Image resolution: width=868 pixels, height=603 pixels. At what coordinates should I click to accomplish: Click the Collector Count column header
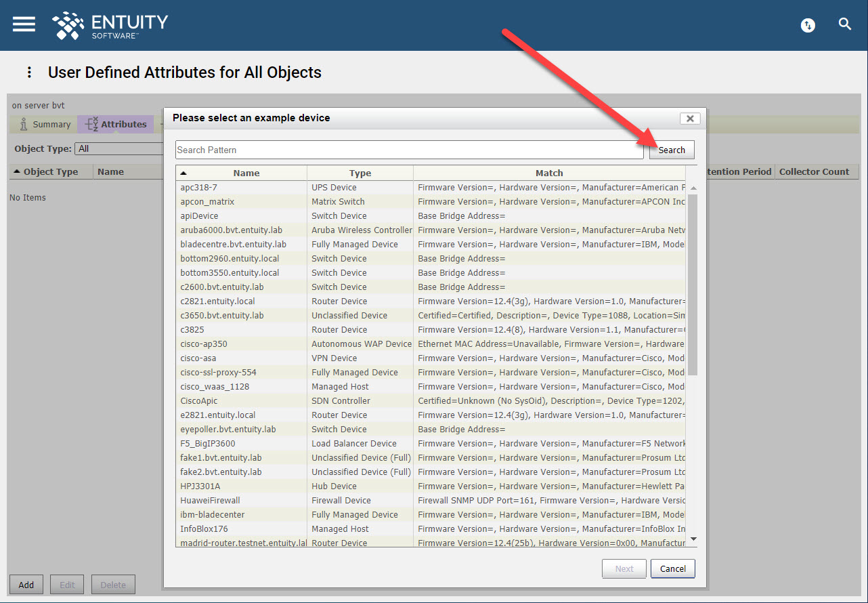[x=817, y=172]
